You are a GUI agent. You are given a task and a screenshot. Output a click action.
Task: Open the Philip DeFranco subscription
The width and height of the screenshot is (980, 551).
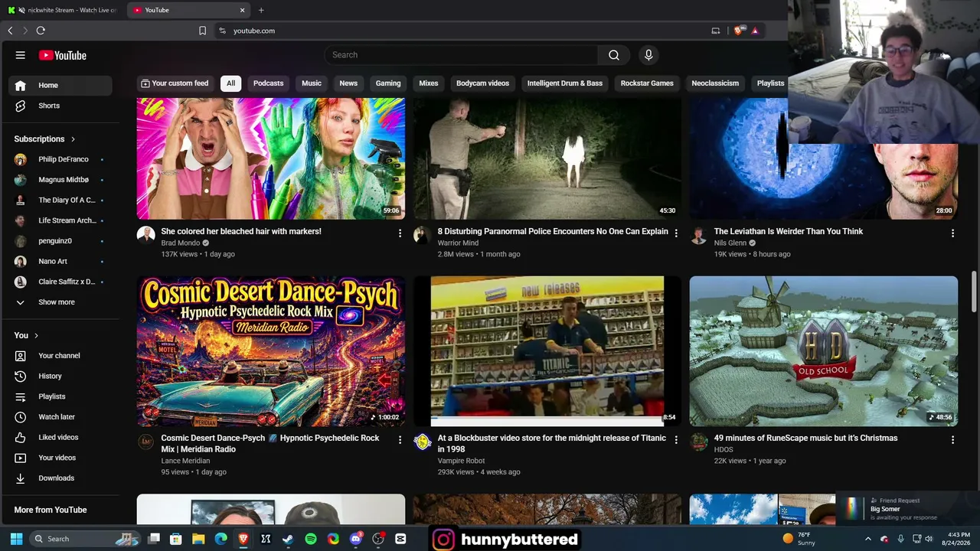(x=61, y=159)
